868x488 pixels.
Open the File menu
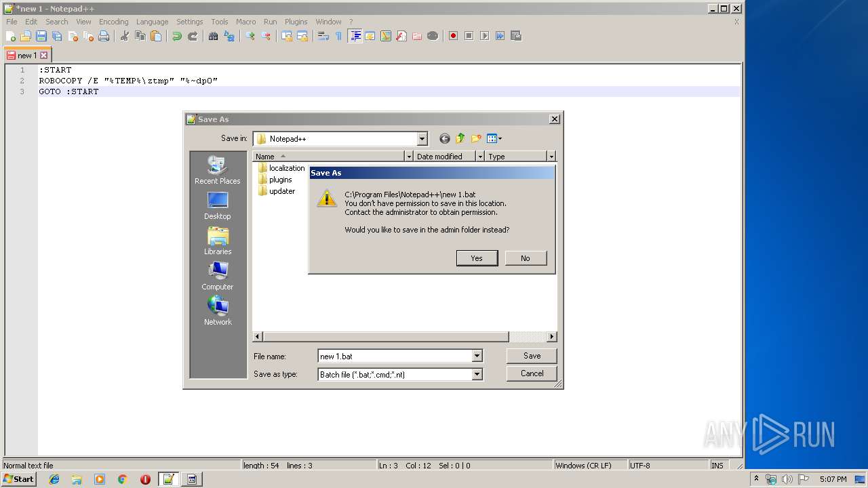[12, 22]
